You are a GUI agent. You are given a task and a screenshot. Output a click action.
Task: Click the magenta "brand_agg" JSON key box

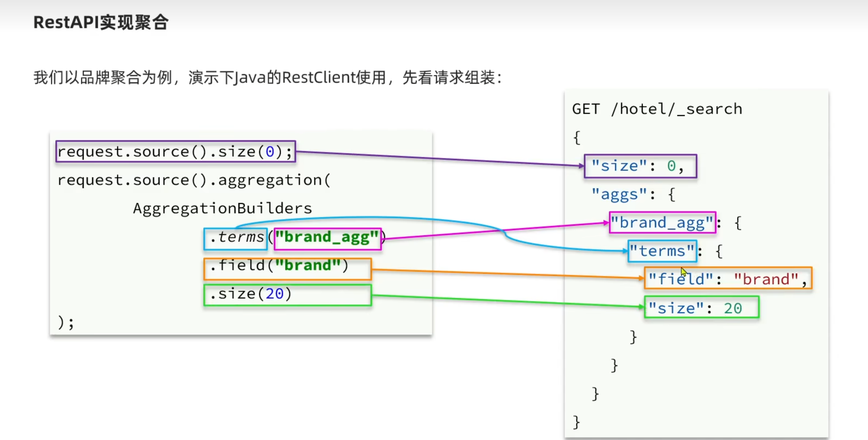coord(662,223)
